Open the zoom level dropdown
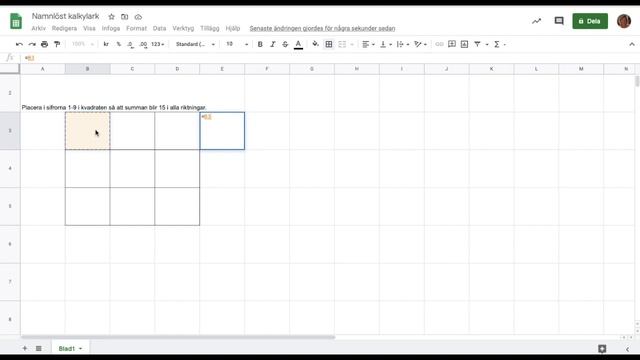Image resolution: width=640 pixels, height=360 pixels. pyautogui.click(x=82, y=44)
